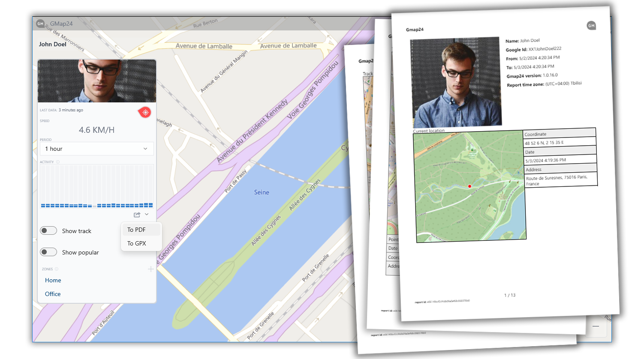Add a new zone with plus icon

click(150, 269)
